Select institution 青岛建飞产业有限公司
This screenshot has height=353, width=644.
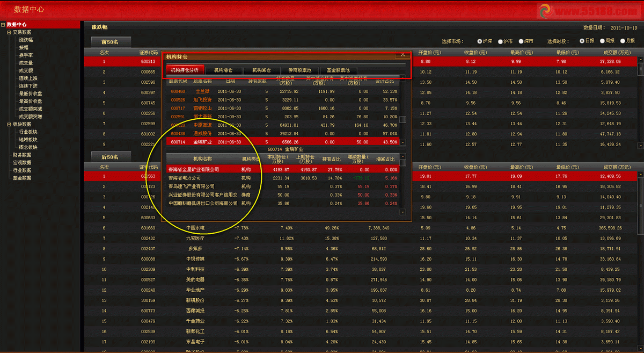(191, 186)
